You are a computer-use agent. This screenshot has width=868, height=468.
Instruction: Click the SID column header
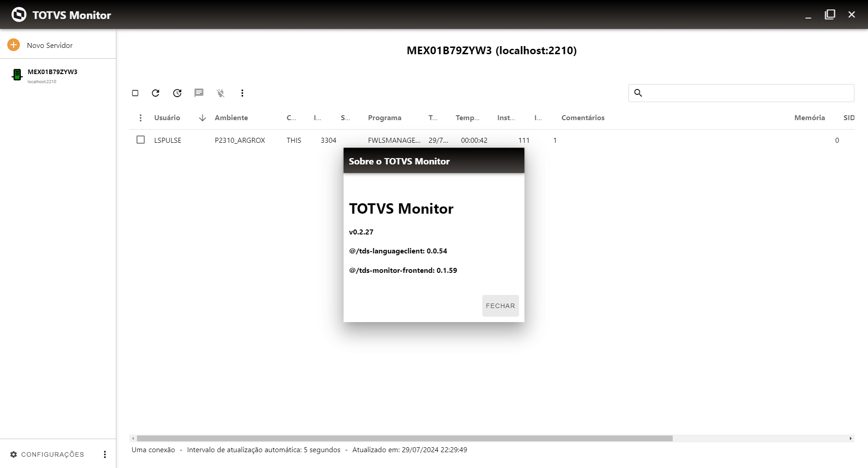point(849,118)
